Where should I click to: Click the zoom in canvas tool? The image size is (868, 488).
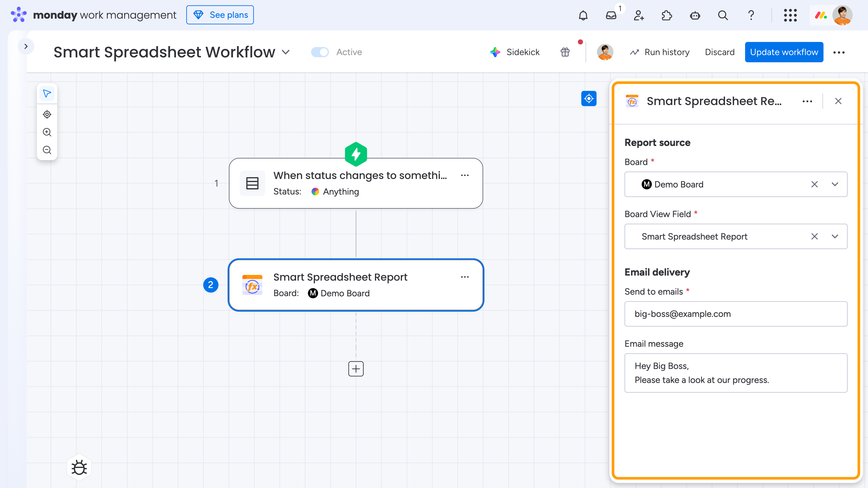[x=47, y=132]
